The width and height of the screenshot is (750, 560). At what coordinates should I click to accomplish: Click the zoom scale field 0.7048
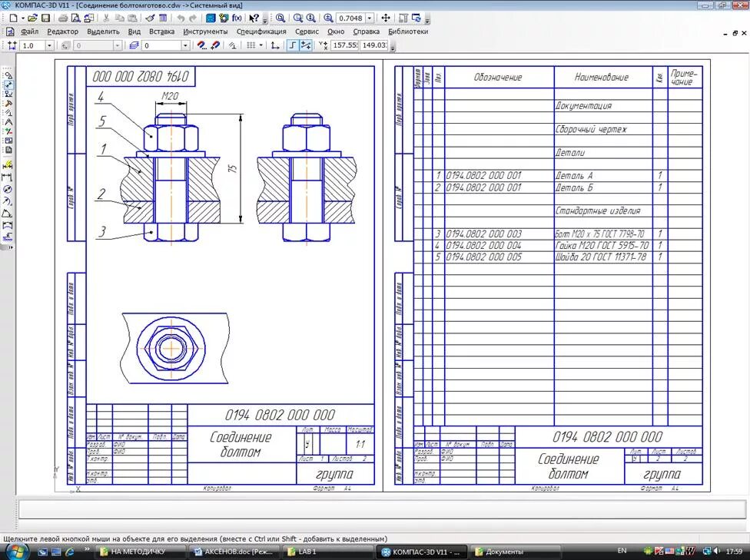(350, 18)
